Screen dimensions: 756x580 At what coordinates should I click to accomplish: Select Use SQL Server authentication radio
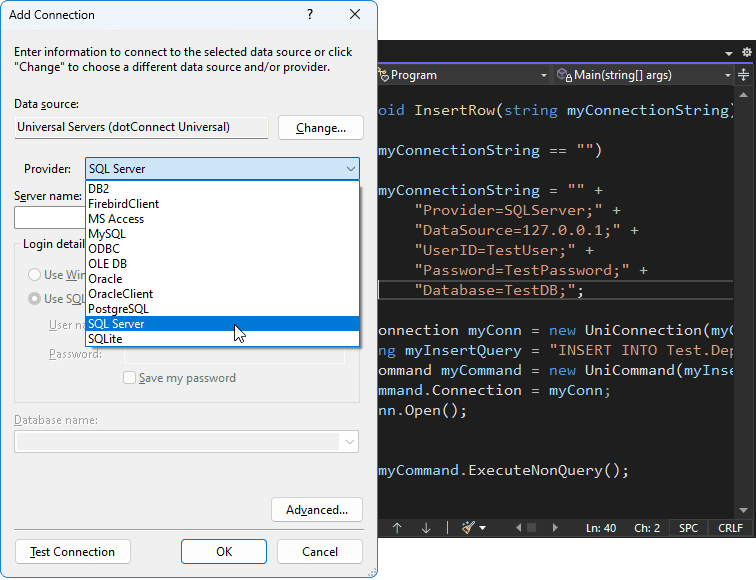(x=34, y=298)
